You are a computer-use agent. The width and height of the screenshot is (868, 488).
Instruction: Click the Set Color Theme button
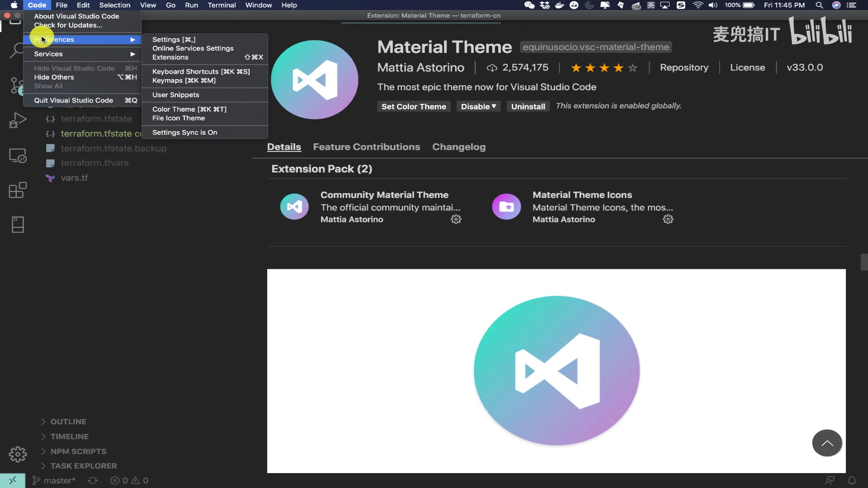tap(413, 106)
